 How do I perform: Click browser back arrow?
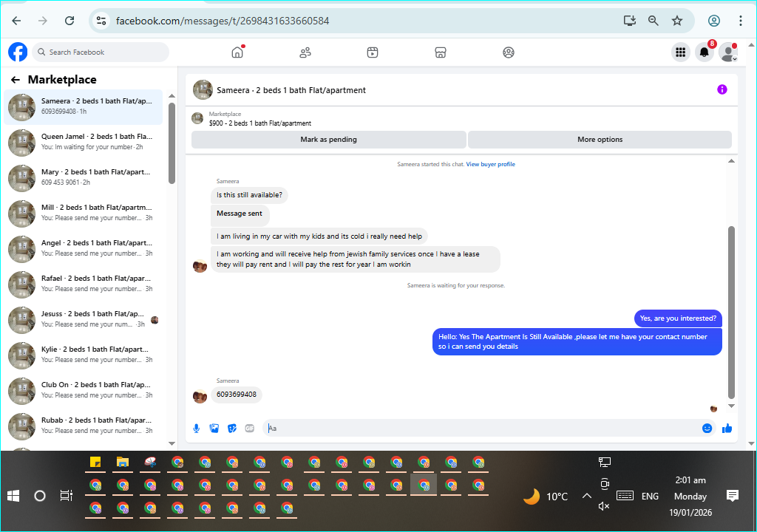point(16,21)
